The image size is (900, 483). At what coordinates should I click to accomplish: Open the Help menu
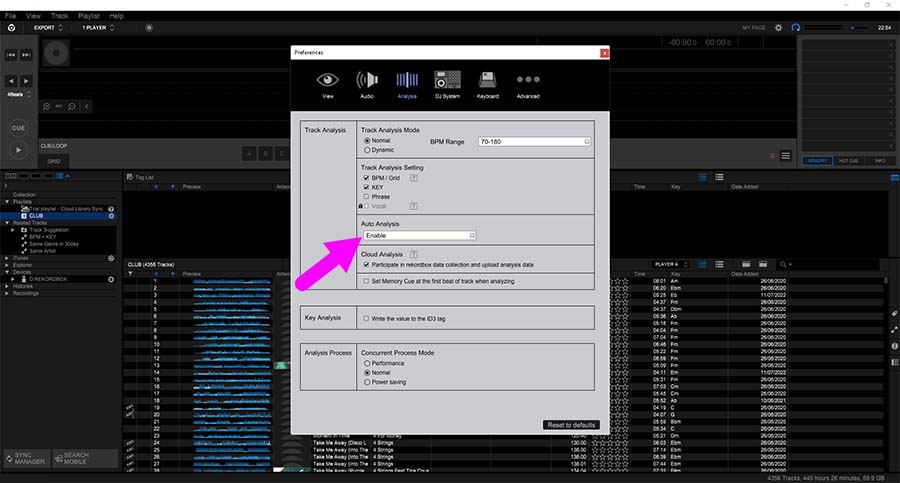coord(117,16)
